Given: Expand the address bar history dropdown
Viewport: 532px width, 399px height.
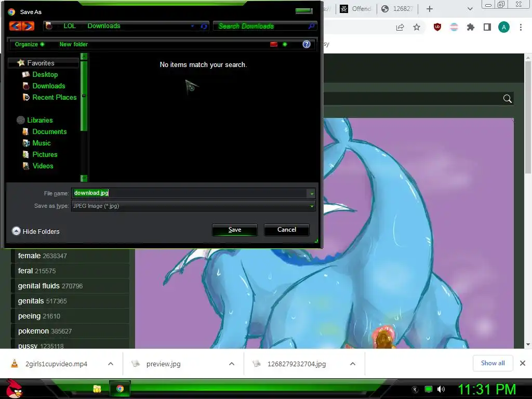Looking at the screenshot, I should point(192,26).
